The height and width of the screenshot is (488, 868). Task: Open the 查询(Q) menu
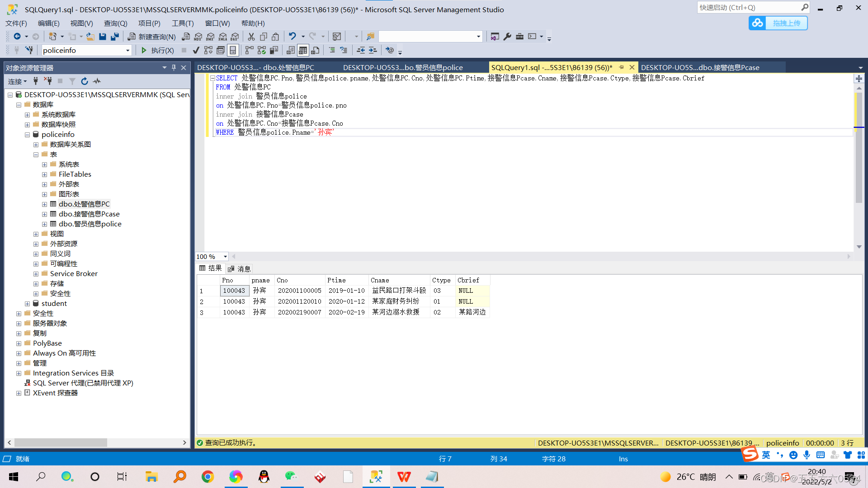coord(115,23)
